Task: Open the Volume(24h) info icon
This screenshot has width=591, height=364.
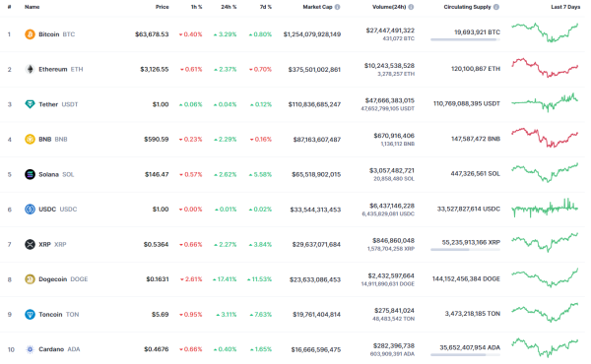Action: click(411, 7)
